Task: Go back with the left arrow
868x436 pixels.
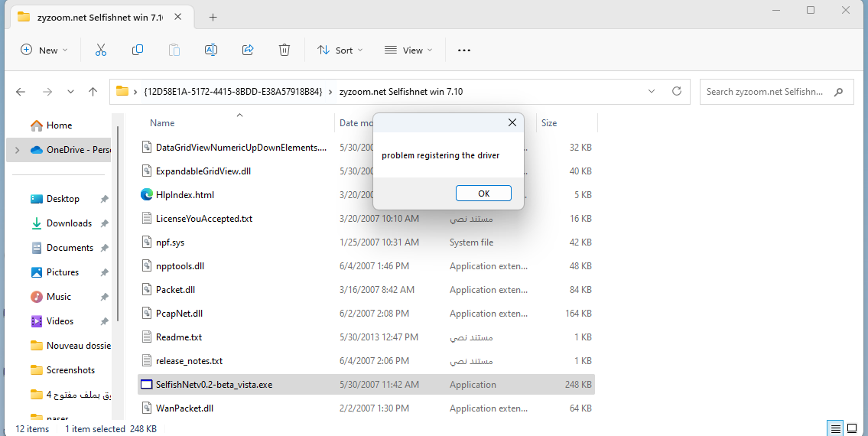Action: (21, 92)
